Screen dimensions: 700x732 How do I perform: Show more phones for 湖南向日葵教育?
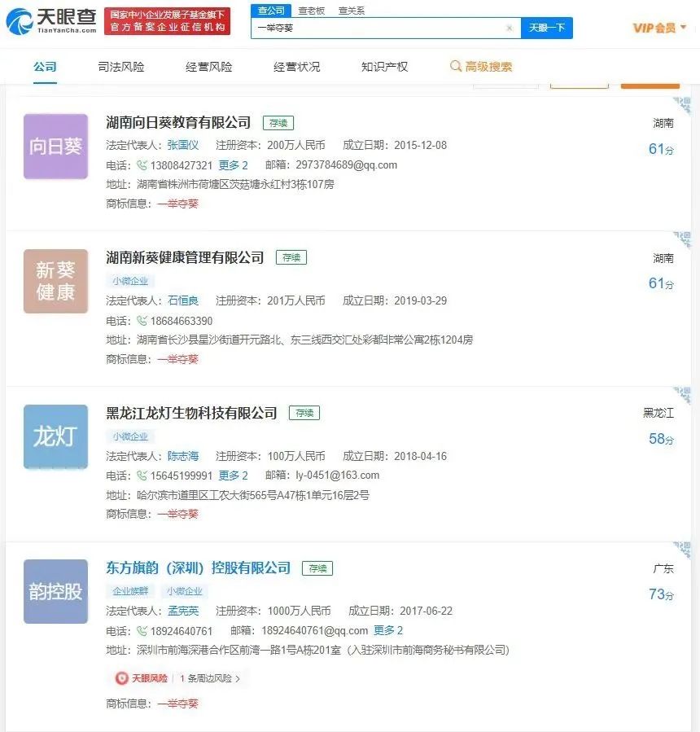pos(233,165)
